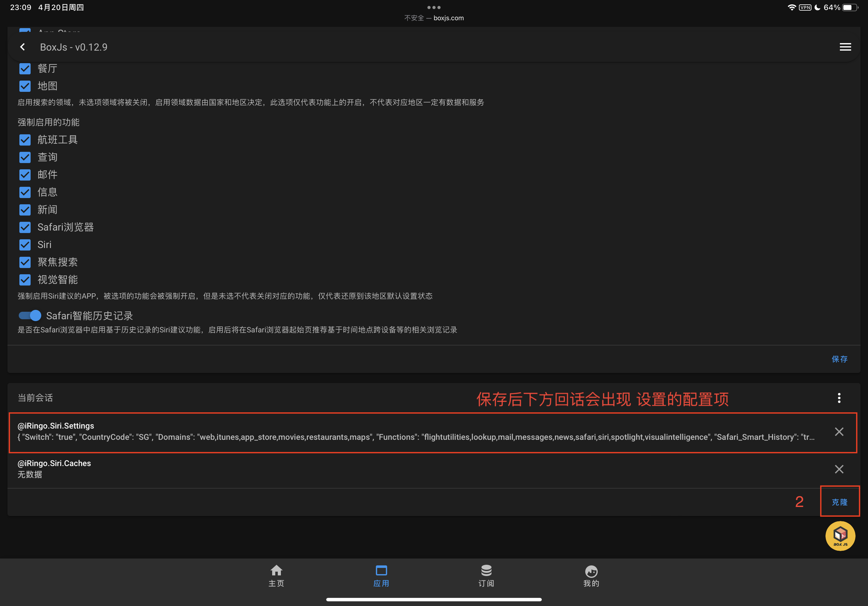Tap the three-dot multitasking control at top
This screenshot has width=868, height=606.
coord(434,7)
